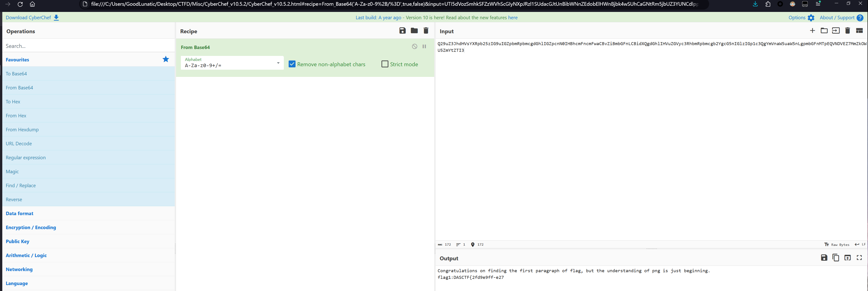Screen dimensions: 868x291
Task: Select Magic operation
Action: 89,171
